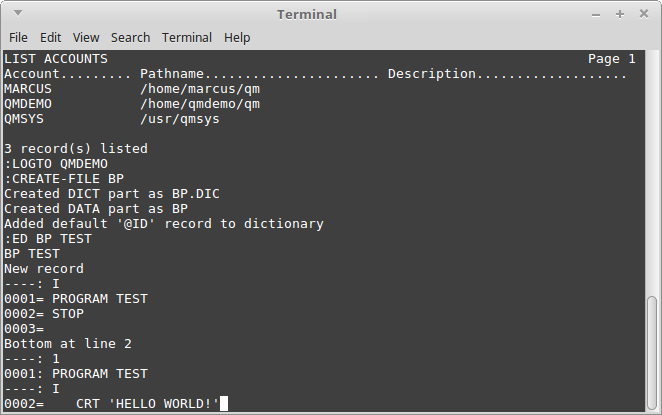Screen dimensions: 662x415
Task: Open the File menu
Action: (x=18, y=38)
